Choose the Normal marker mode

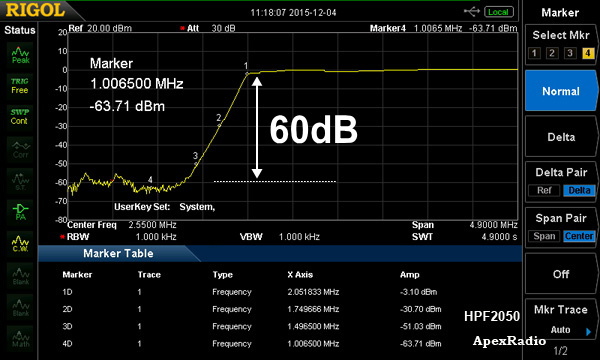(x=561, y=91)
